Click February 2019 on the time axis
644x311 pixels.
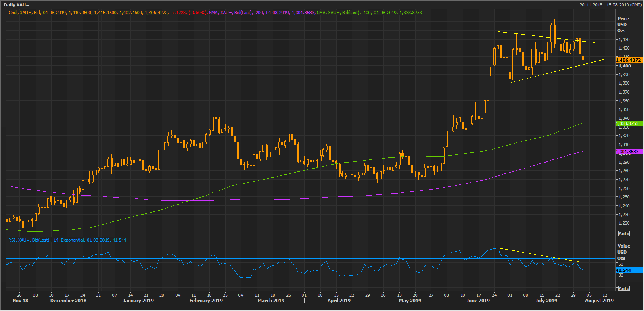click(206, 301)
